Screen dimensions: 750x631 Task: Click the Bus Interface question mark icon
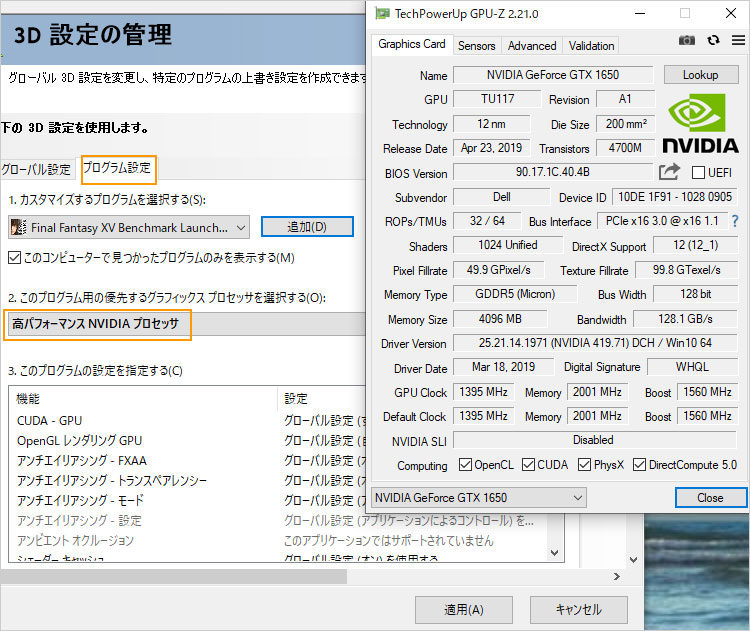pyautogui.click(x=735, y=221)
